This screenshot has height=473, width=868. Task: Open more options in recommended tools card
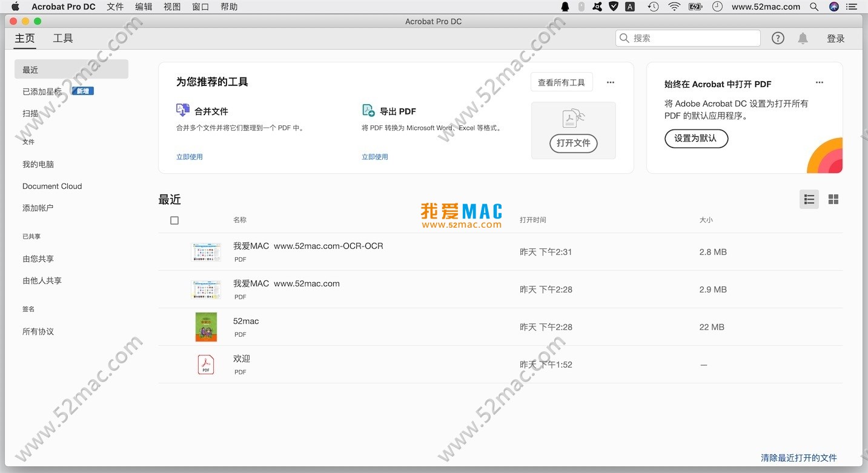[611, 82]
